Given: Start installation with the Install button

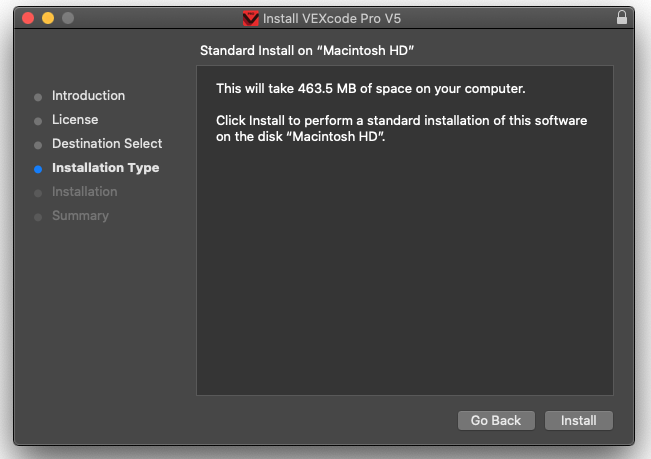Looking at the screenshot, I should point(578,421).
